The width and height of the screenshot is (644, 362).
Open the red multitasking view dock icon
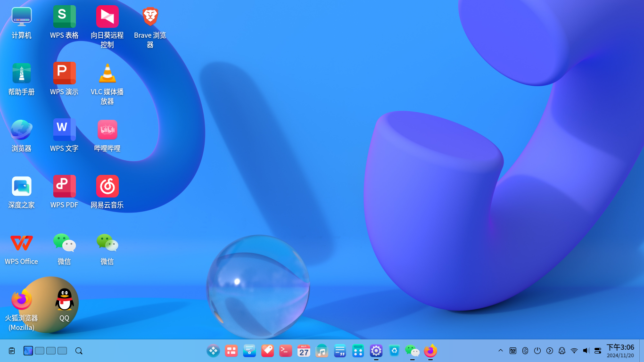click(x=231, y=351)
